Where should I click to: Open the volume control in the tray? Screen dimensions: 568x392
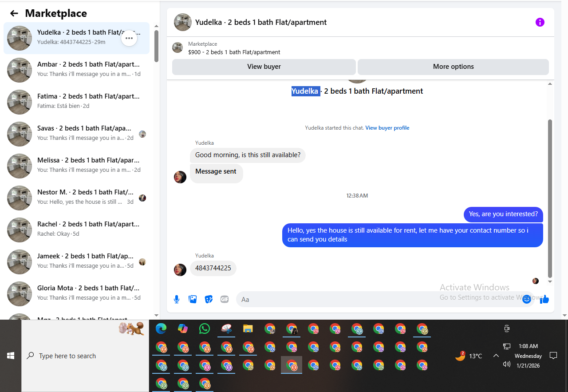click(x=507, y=364)
